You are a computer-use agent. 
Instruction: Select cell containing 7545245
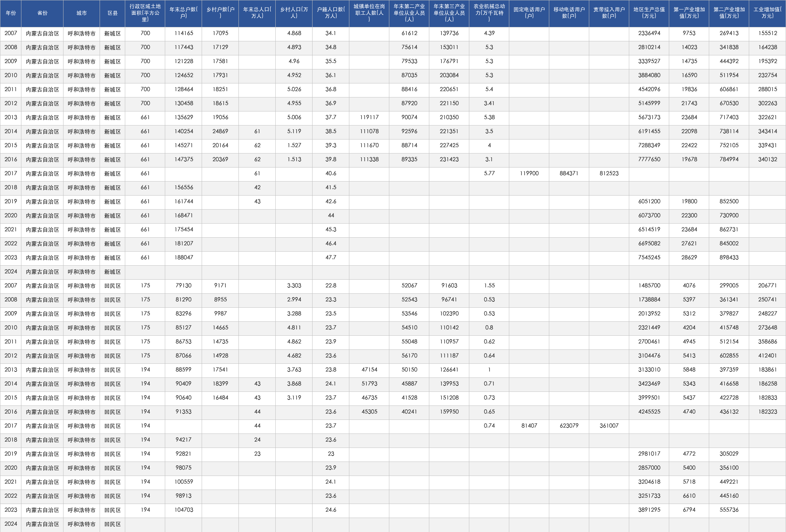coord(649,258)
